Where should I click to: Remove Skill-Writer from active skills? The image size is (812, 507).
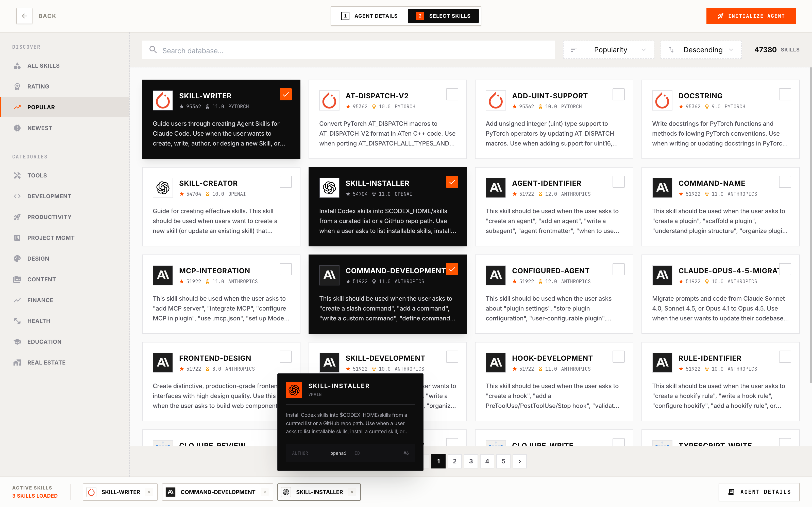[149, 492]
